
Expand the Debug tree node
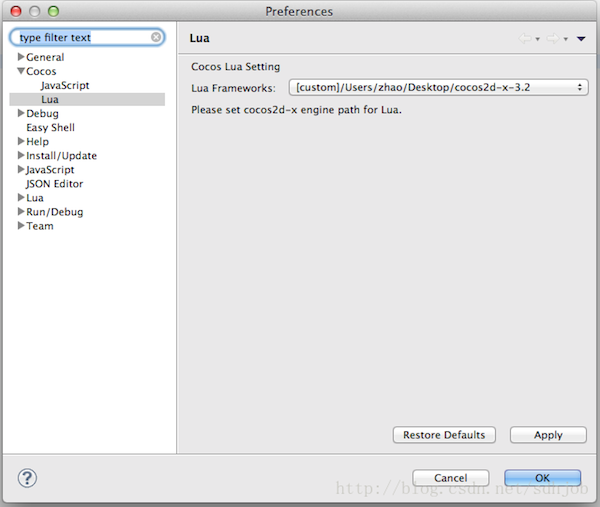click(x=21, y=113)
